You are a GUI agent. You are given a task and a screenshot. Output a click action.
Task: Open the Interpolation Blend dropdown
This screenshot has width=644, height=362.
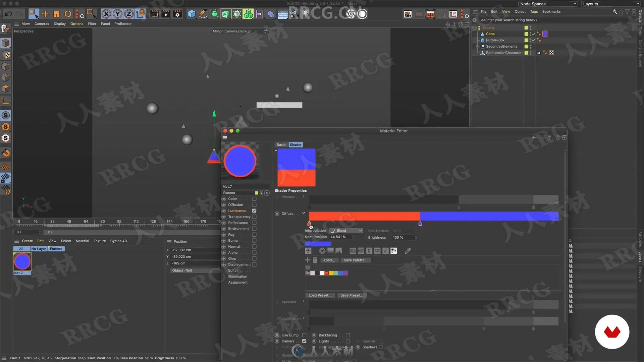tap(346, 231)
